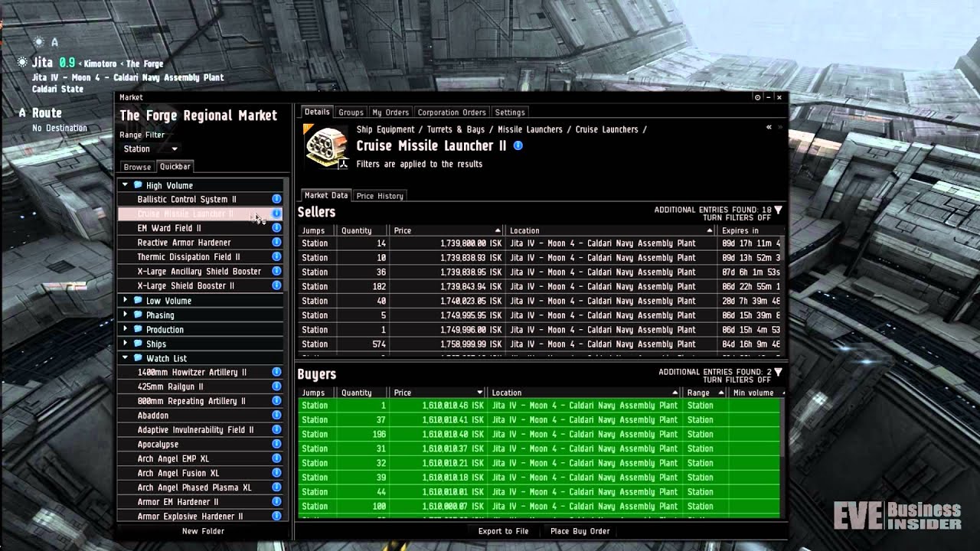Show info for Adaptive Invulnerability Field II
Viewport: 980px width, 551px height.
point(276,430)
